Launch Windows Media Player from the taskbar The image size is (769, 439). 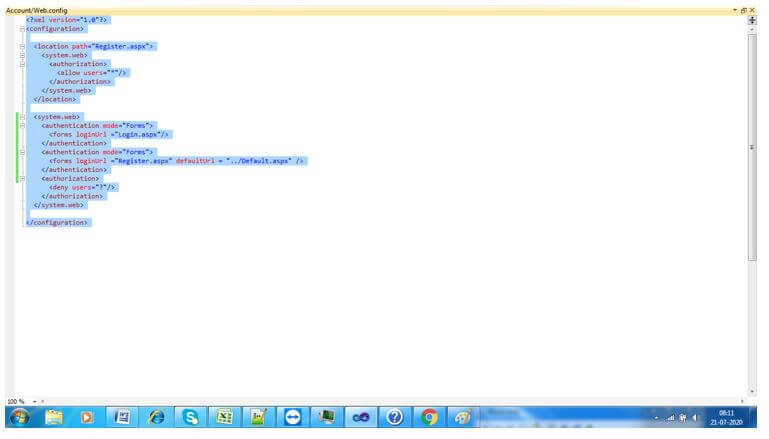(86, 417)
